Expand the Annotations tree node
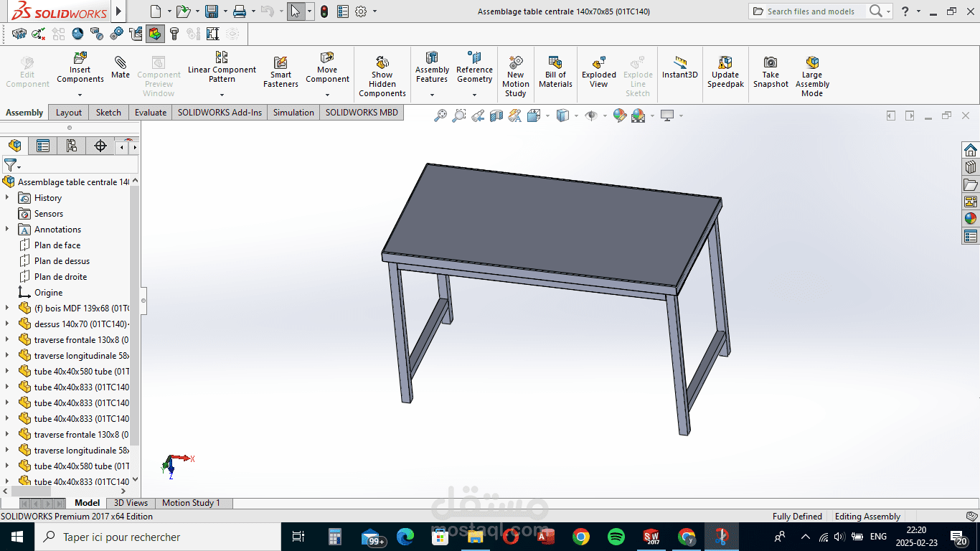The width and height of the screenshot is (980, 551). click(x=7, y=229)
